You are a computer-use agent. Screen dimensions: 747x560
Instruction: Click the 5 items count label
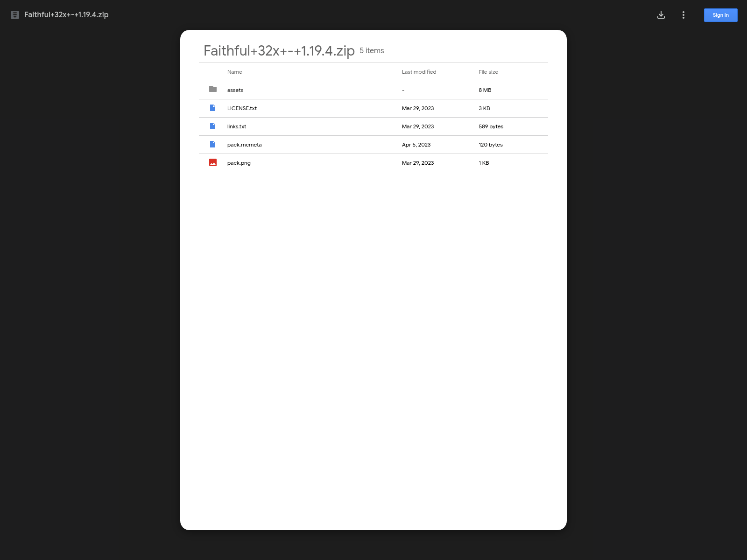(x=372, y=50)
